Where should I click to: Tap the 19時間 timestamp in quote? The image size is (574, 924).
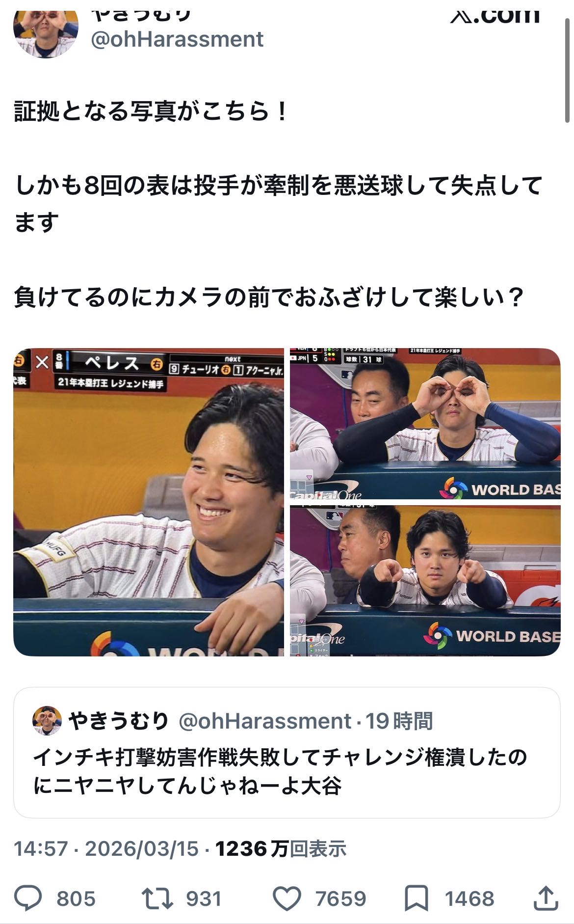(x=399, y=721)
